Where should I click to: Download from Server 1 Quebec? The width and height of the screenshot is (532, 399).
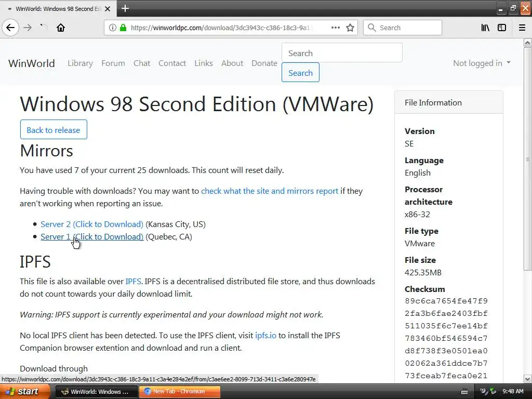coord(92,237)
